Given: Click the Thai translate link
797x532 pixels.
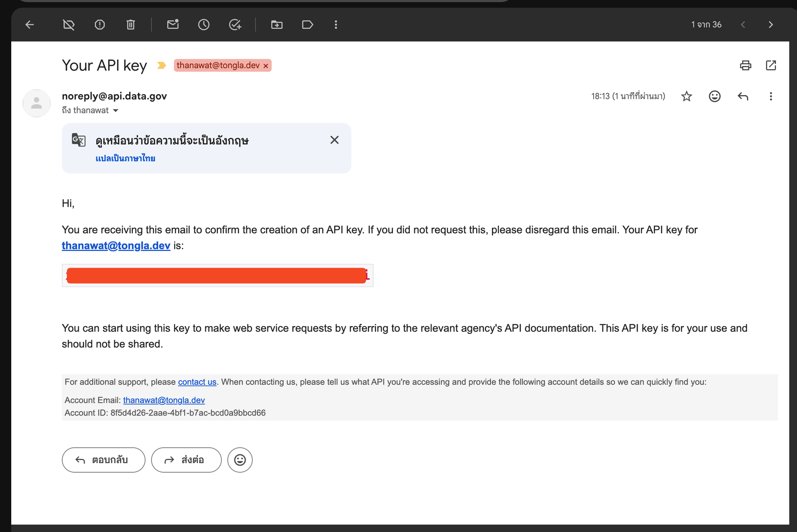Looking at the screenshot, I should pos(125,159).
